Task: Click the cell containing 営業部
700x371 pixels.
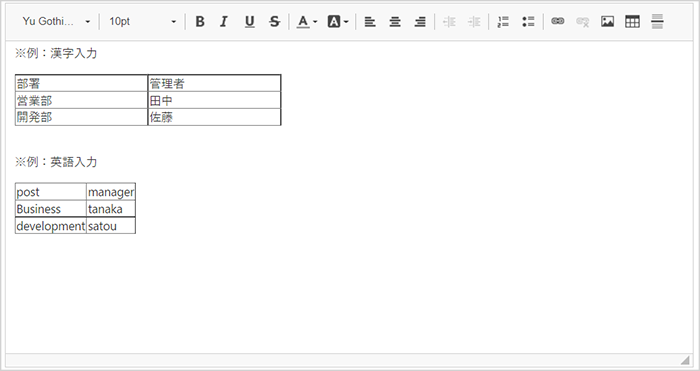Action: click(x=82, y=100)
